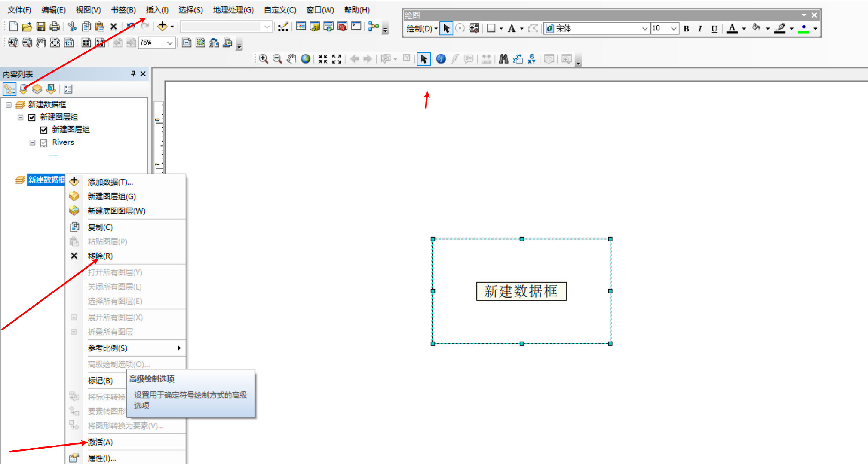Click the Go To XY icon
This screenshot has width=868, height=464.
pyautogui.click(x=532, y=59)
